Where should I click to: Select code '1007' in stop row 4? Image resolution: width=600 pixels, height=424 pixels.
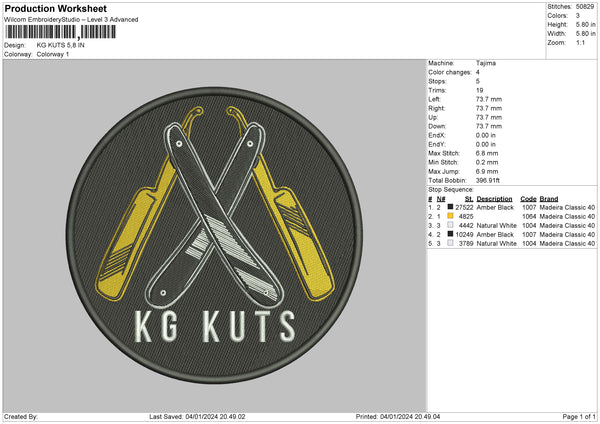tap(529, 235)
